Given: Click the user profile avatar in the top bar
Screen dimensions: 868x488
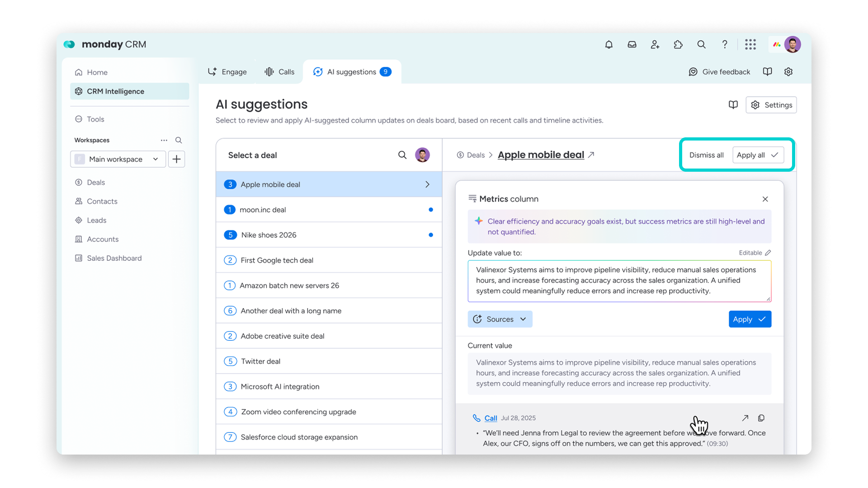Looking at the screenshot, I should click(x=793, y=44).
